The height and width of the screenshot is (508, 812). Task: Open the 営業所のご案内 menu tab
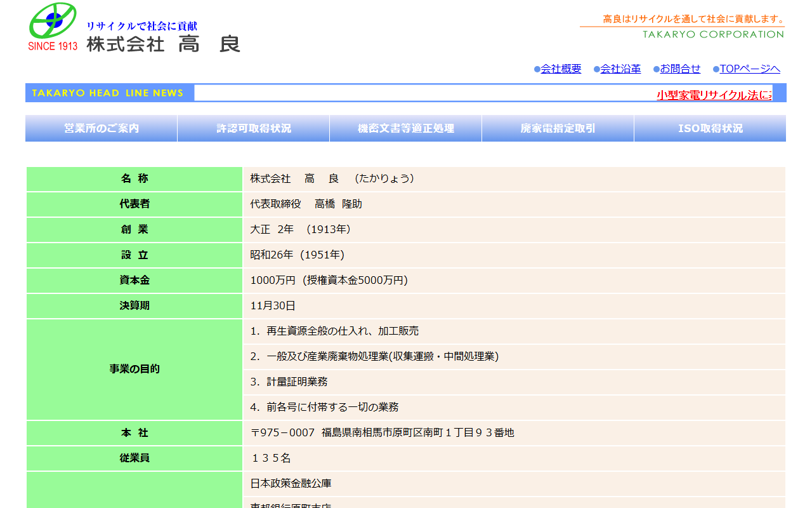(x=101, y=128)
